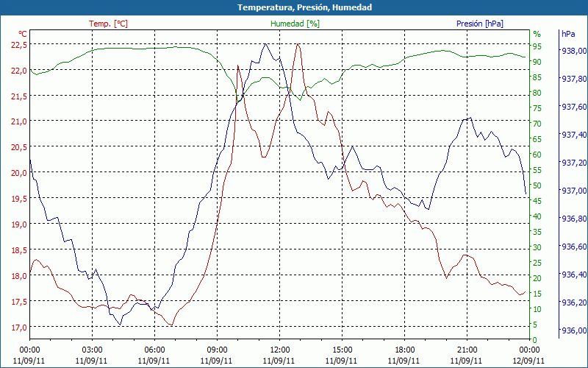Click the '%' unit label on humidity axis

(537, 34)
